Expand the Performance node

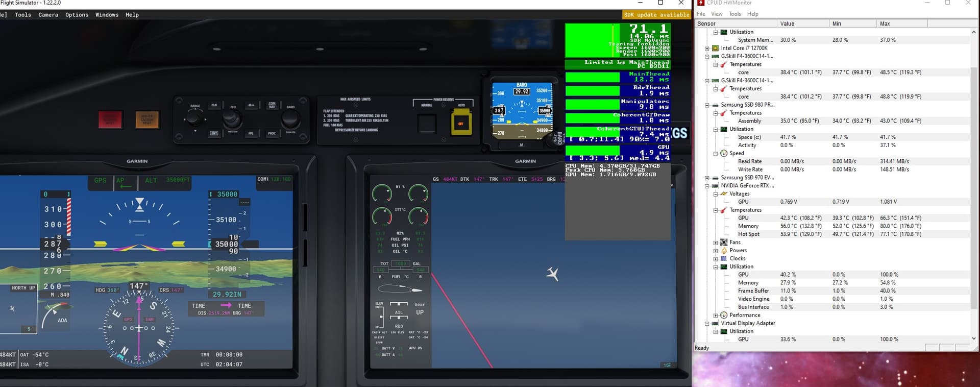(x=716, y=316)
